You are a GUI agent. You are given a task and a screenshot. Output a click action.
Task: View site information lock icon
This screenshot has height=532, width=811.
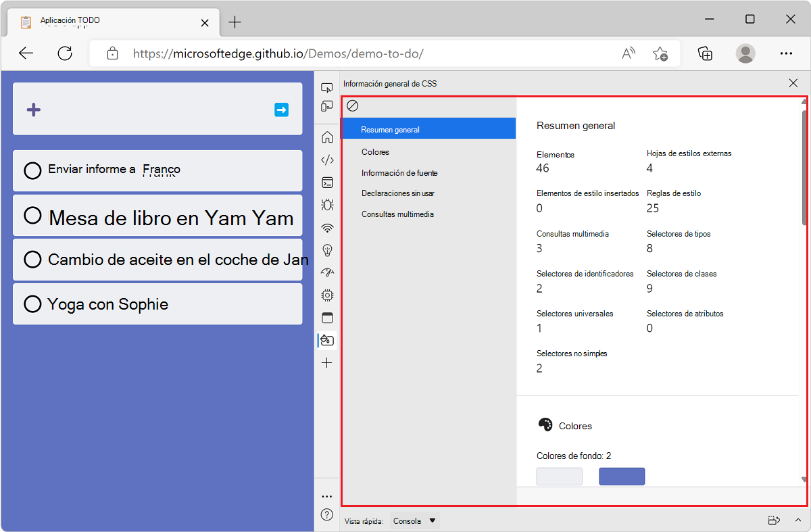113,53
